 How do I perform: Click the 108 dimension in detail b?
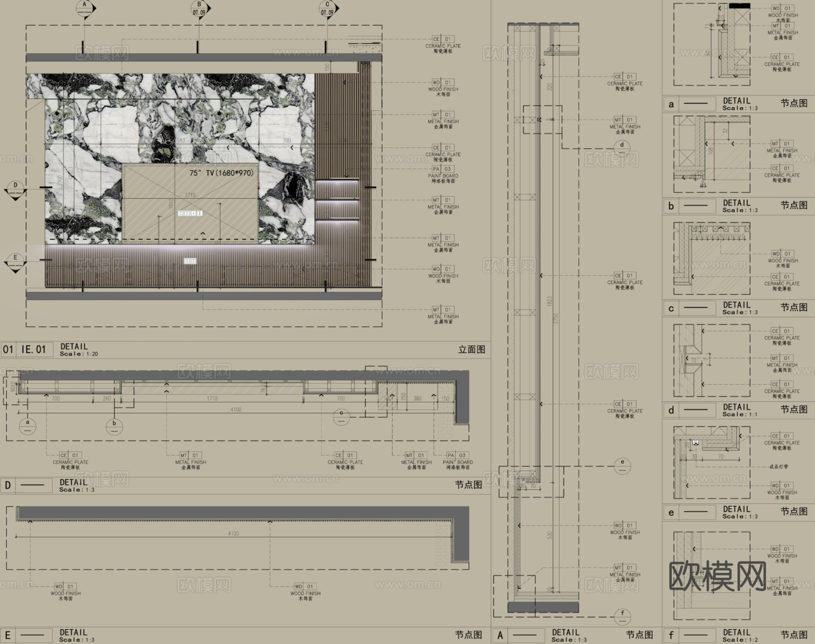pyautogui.click(x=711, y=151)
